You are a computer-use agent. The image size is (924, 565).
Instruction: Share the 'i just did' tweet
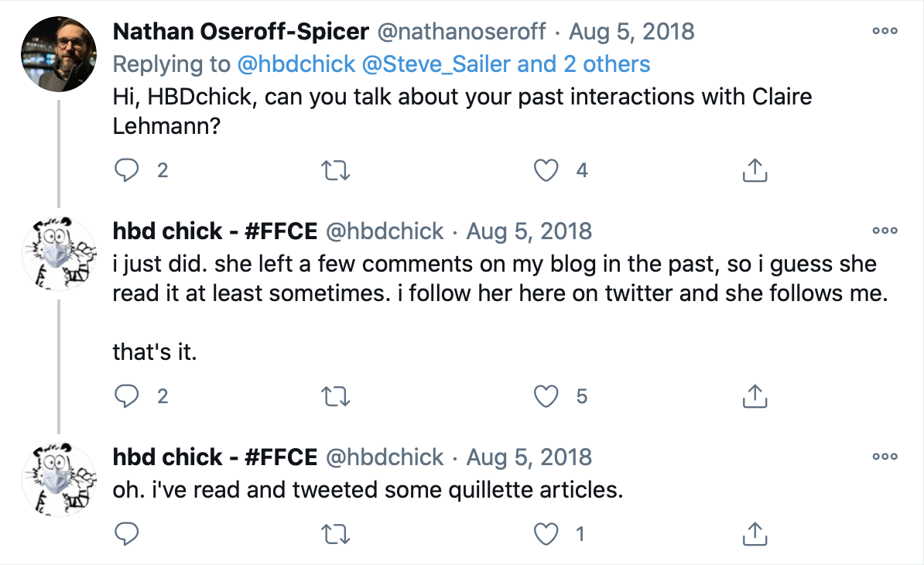755,396
